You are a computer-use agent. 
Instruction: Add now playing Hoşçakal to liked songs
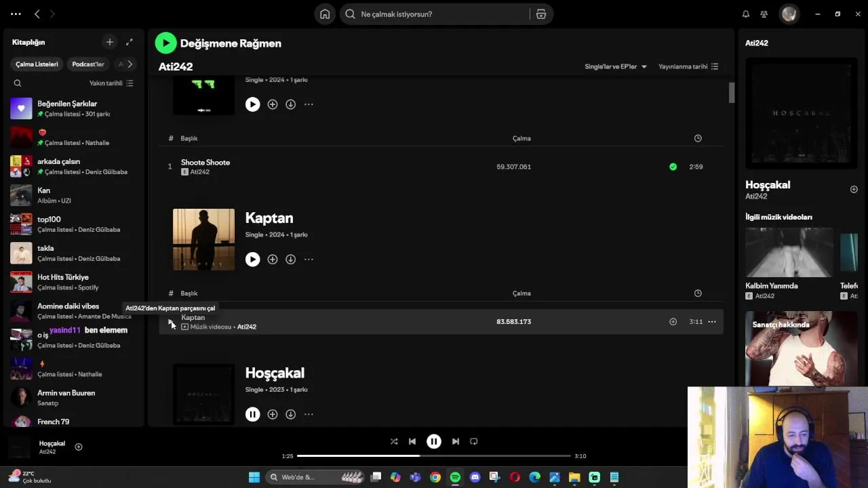coord(79,447)
